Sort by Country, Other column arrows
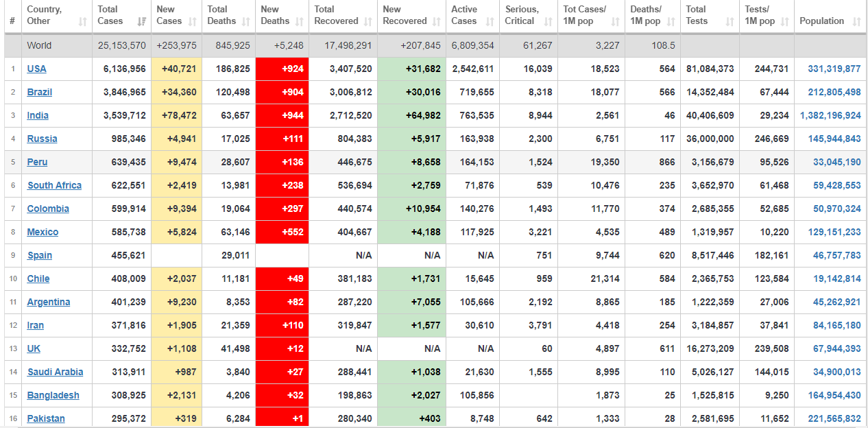Viewport: 868px width, 428px height. tap(83, 22)
